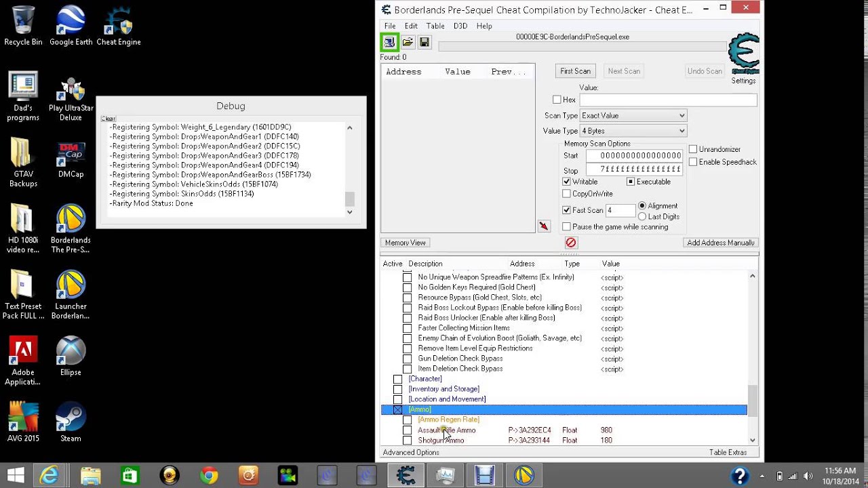Viewport: 868px width, 488px height.
Task: Click the Windows Start button
Action: [16, 475]
